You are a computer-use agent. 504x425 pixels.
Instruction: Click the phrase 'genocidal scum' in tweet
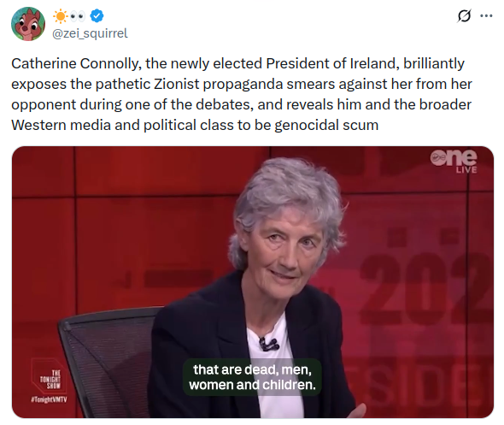[326, 125]
